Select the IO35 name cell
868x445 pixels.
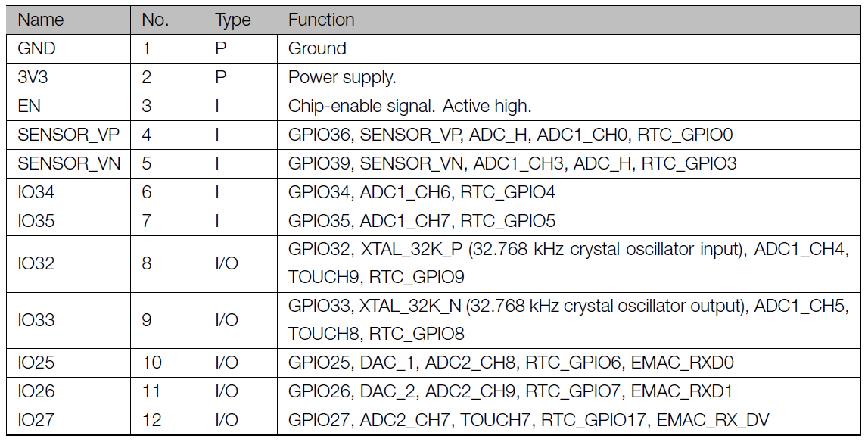coord(36,221)
